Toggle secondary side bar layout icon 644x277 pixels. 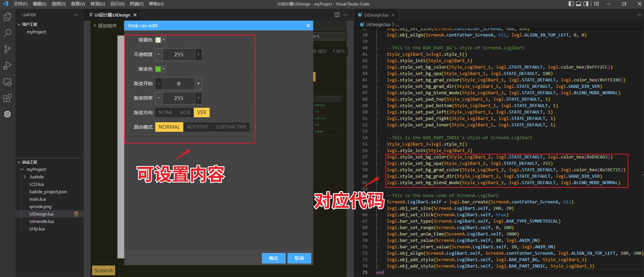[586, 4]
